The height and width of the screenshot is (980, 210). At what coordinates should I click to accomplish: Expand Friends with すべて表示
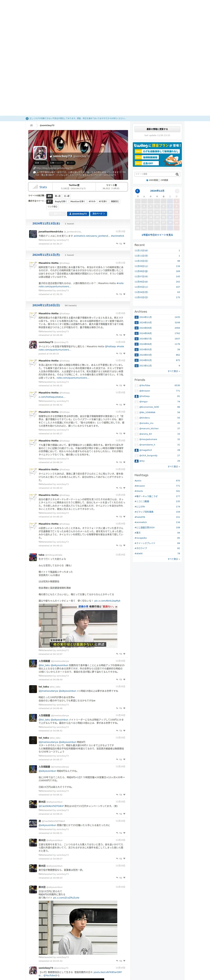(x=174, y=466)
